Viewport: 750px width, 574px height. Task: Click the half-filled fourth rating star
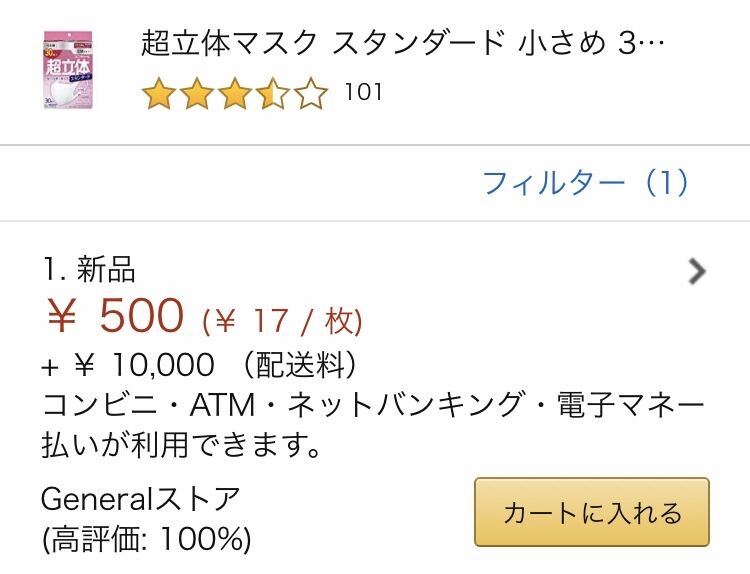click(273, 95)
